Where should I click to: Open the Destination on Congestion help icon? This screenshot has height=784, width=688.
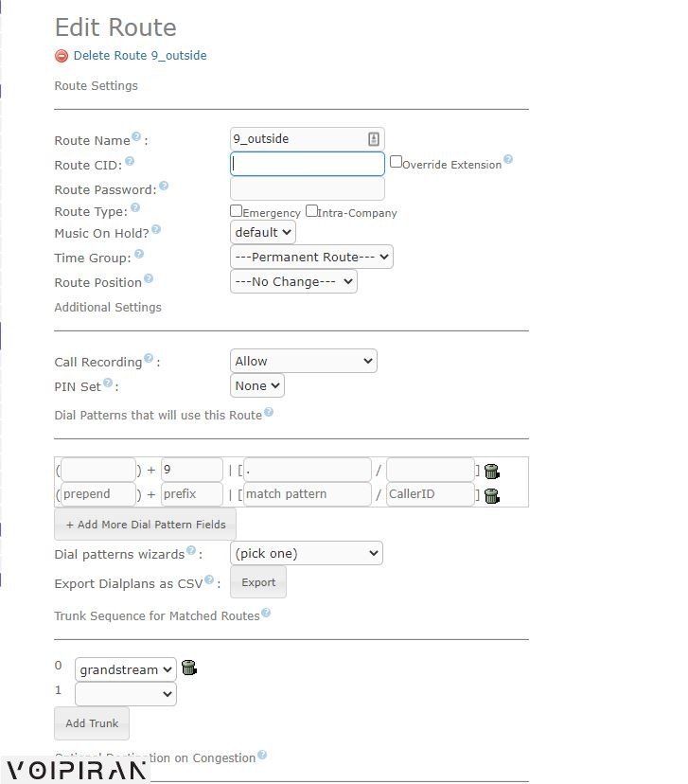pyautogui.click(x=262, y=755)
